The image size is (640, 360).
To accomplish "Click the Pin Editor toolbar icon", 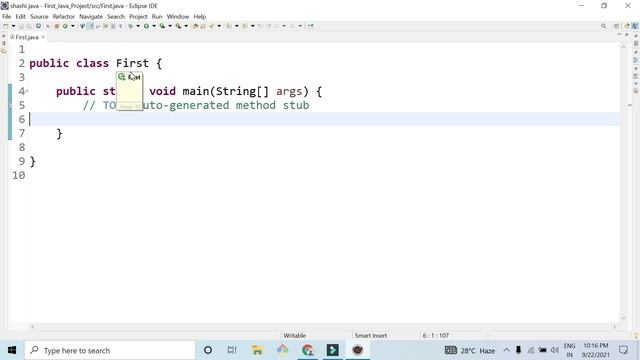I will click(311, 26).
